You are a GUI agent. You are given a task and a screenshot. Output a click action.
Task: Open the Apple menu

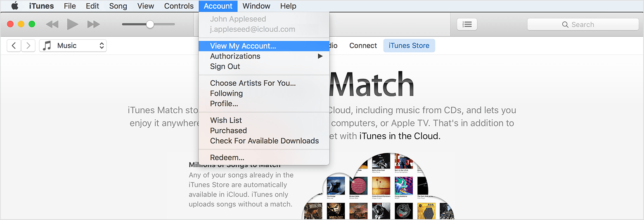[x=14, y=6]
